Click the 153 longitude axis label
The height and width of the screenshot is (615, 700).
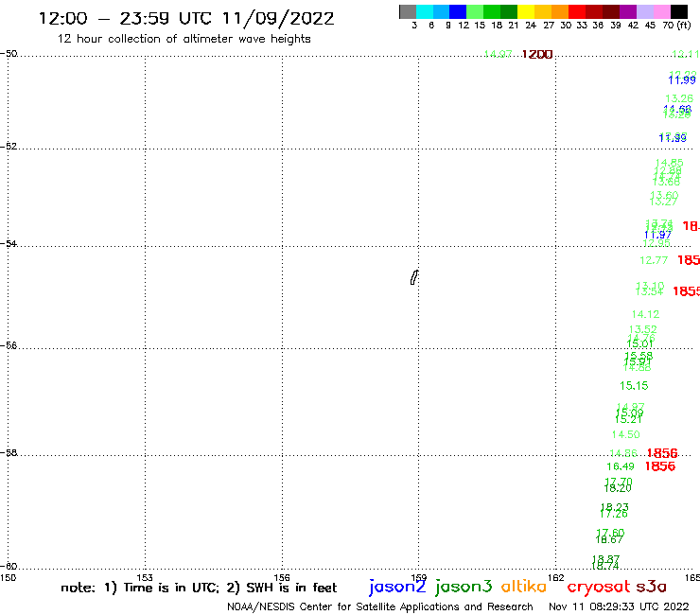[145, 577]
